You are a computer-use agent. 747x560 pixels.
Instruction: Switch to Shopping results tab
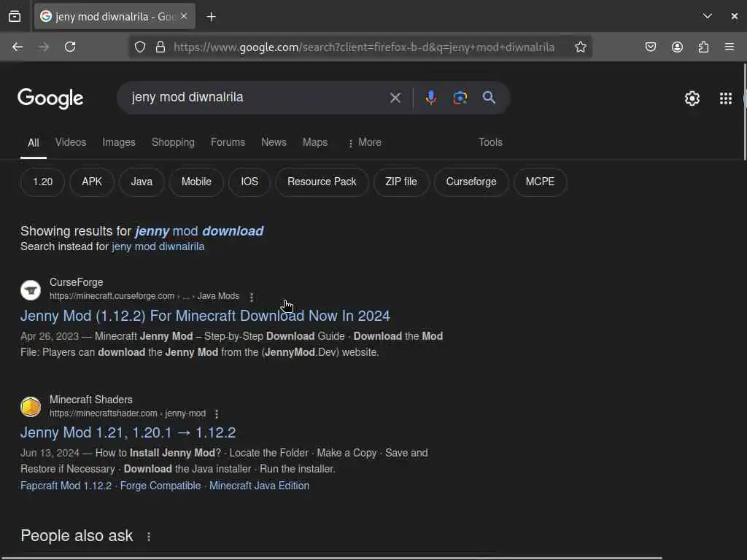(x=173, y=142)
